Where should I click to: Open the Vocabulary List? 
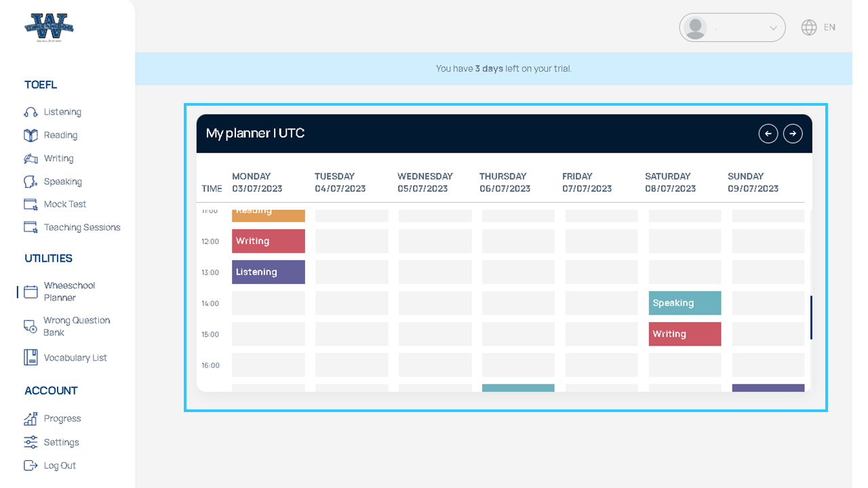(75, 357)
